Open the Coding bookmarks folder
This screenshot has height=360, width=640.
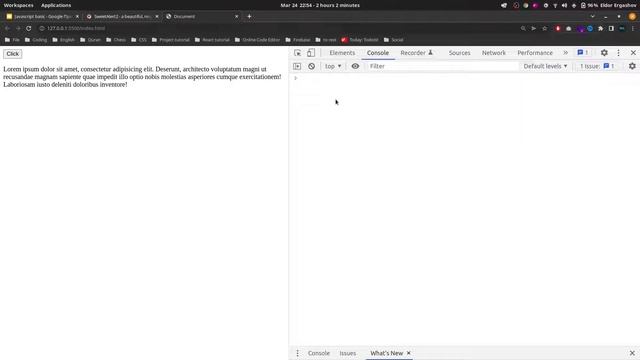tap(36, 40)
